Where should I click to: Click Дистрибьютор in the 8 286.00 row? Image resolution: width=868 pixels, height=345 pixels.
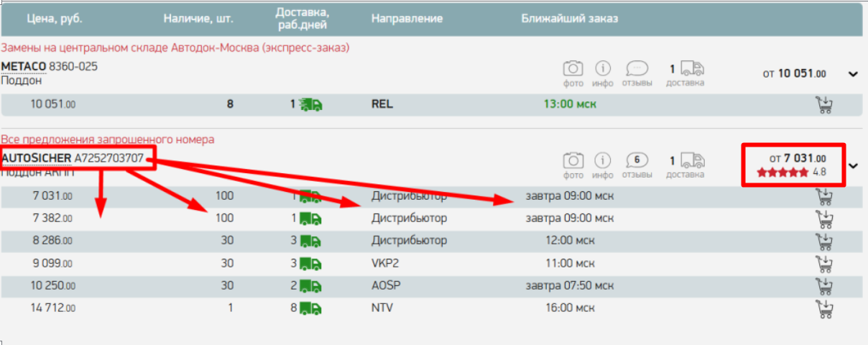click(x=409, y=240)
